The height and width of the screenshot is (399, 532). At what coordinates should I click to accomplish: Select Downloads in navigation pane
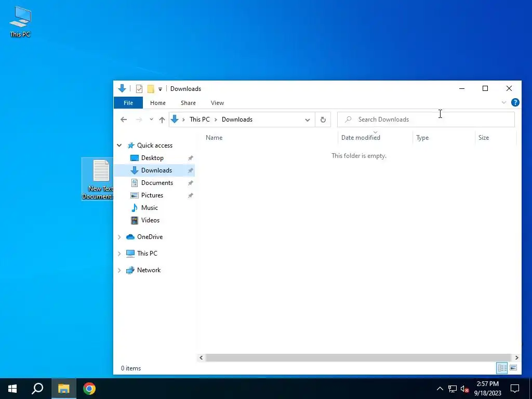(156, 170)
